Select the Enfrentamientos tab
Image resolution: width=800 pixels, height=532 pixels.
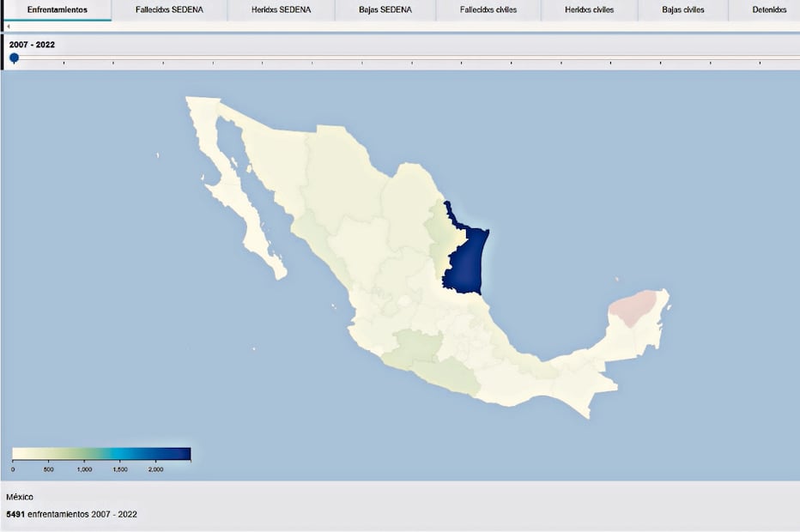pos(57,9)
